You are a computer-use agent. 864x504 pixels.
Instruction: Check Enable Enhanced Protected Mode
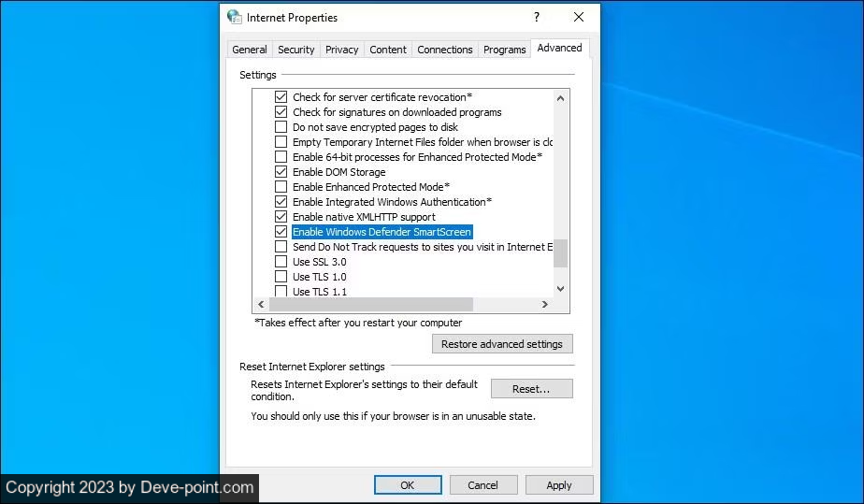click(281, 187)
